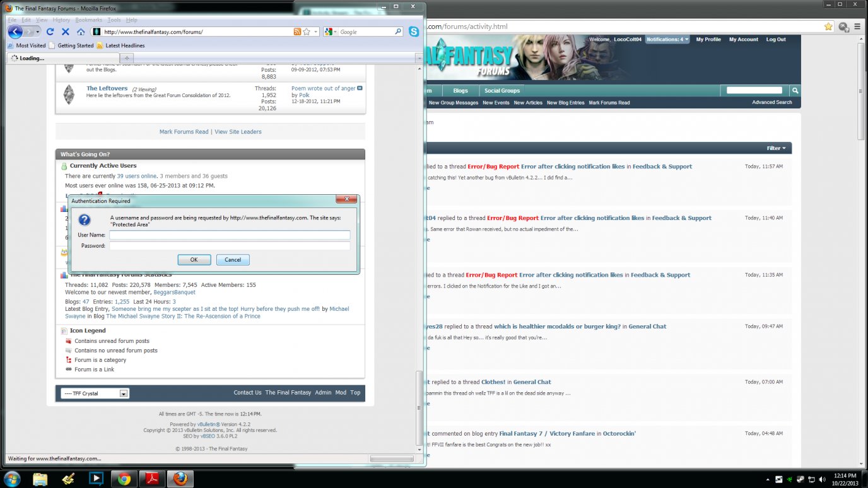Click search magnifier button on forum navbar
The image size is (868, 488).
pos(795,91)
